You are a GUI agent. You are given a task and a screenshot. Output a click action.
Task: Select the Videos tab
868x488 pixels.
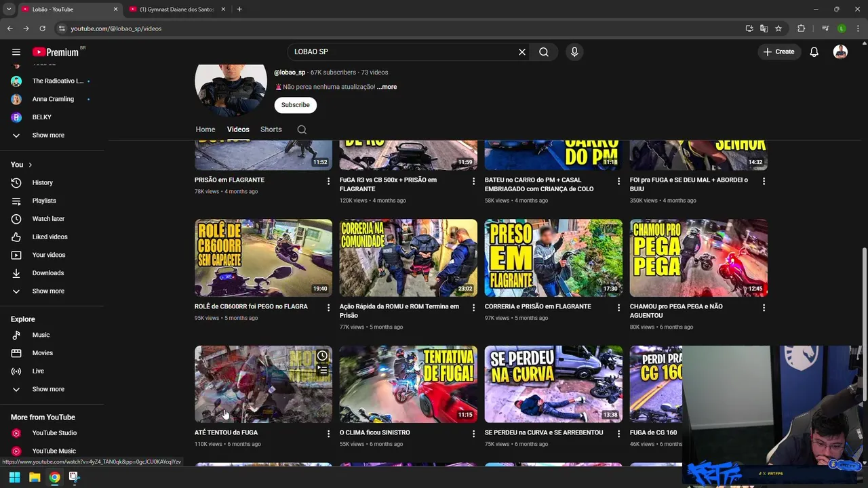click(238, 129)
